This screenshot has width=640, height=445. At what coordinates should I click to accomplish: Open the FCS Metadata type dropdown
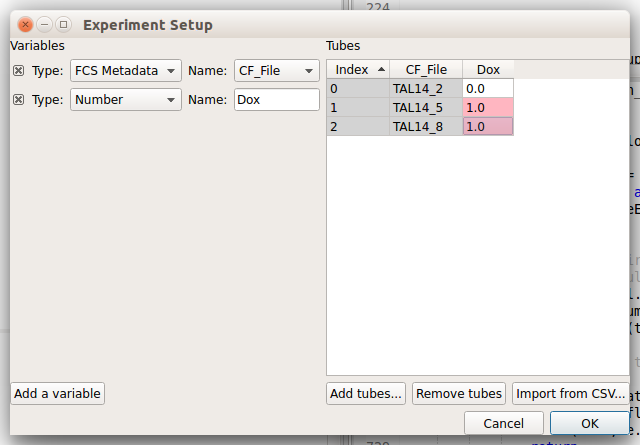tap(126, 71)
